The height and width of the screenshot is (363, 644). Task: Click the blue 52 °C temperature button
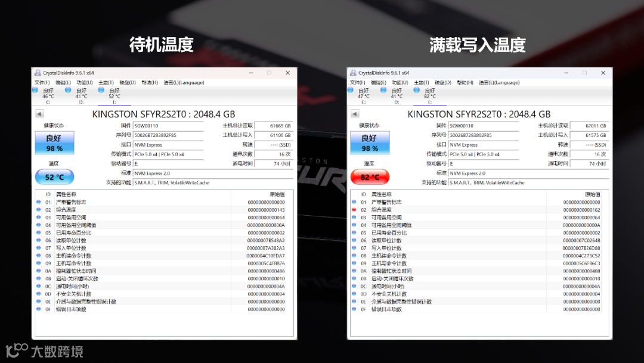54,177
